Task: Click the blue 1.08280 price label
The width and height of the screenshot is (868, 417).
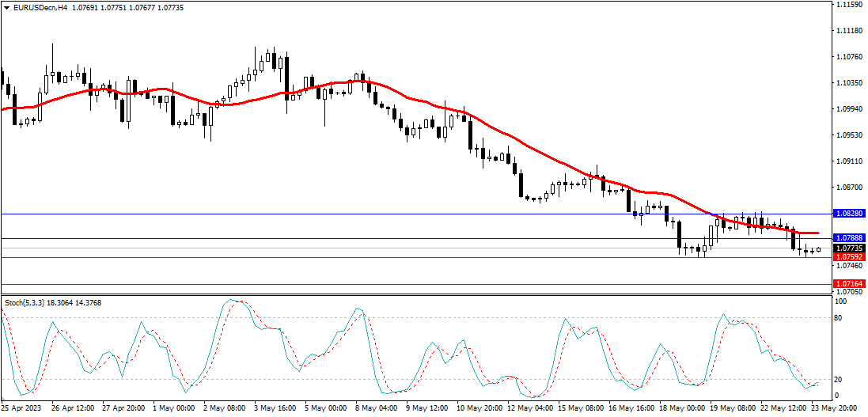Action: tap(849, 213)
